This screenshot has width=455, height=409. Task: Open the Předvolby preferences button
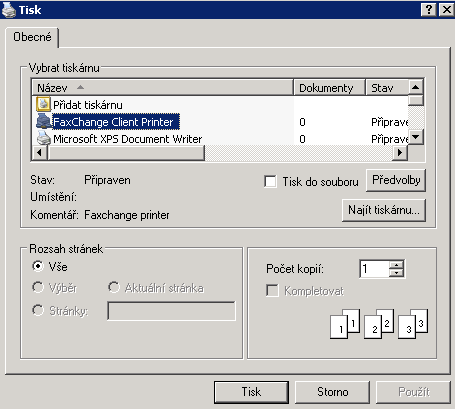click(x=396, y=180)
